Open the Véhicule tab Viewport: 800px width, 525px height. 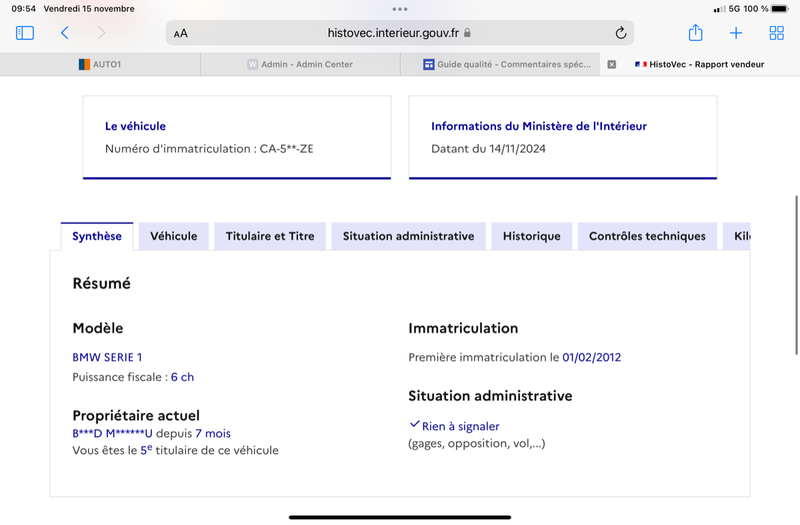173,236
